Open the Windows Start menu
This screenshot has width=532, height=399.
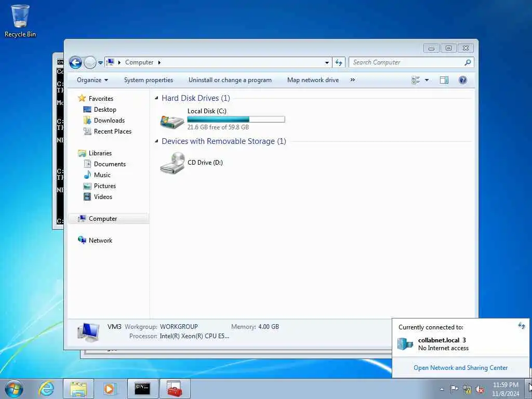coord(14,389)
